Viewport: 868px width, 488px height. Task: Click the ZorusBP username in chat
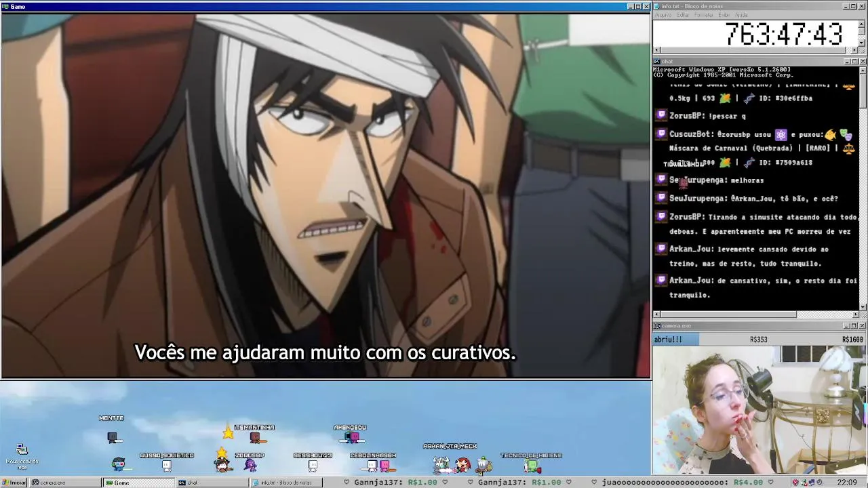[x=686, y=116]
